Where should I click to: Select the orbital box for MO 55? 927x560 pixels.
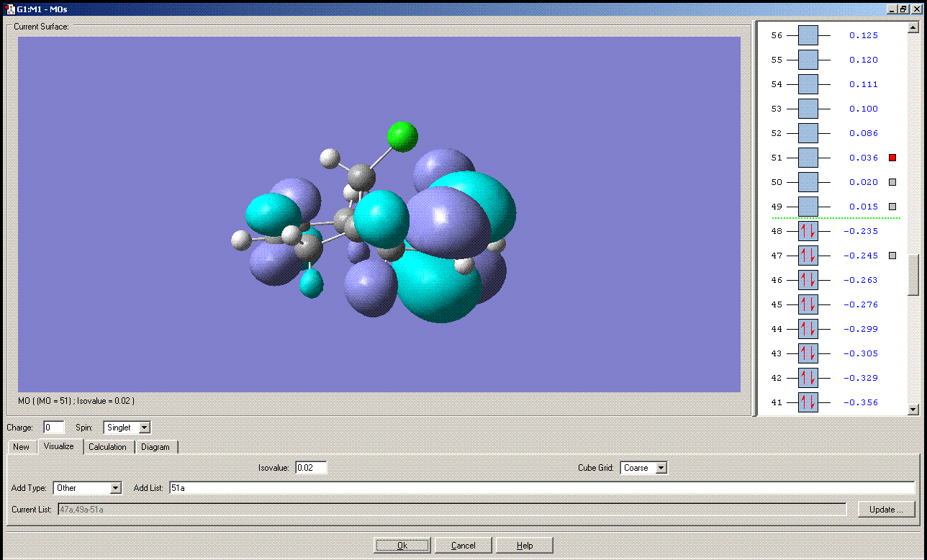tap(808, 60)
